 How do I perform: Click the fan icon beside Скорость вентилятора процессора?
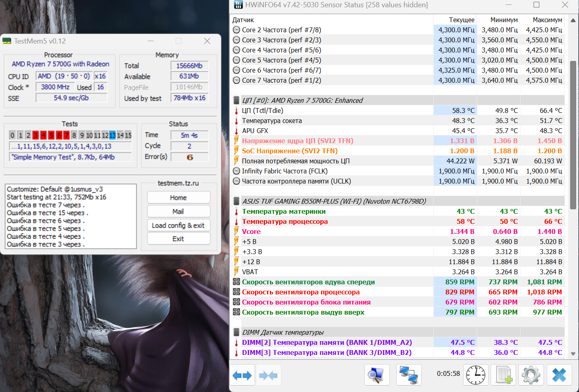click(x=236, y=292)
